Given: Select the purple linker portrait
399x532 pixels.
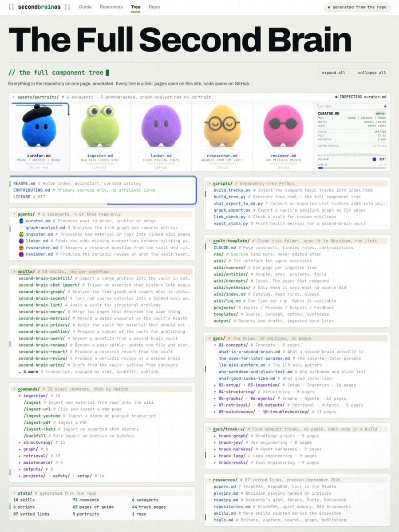Looking at the screenshot, I should click(x=161, y=126).
